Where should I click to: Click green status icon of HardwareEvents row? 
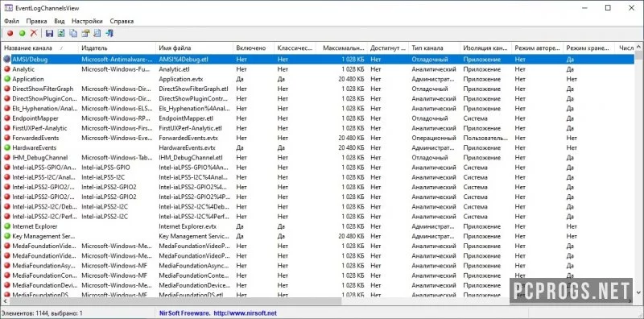pyautogui.click(x=6, y=147)
